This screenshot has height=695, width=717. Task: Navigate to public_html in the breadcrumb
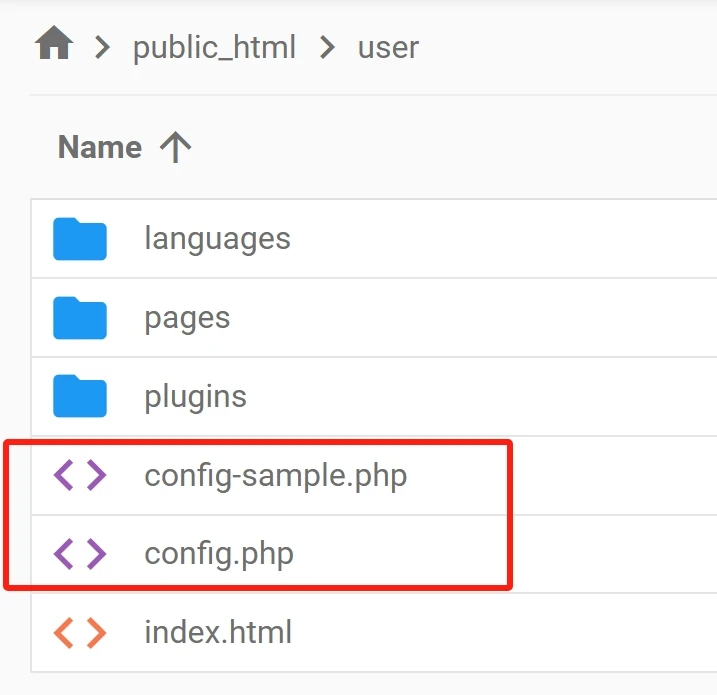[x=214, y=48]
